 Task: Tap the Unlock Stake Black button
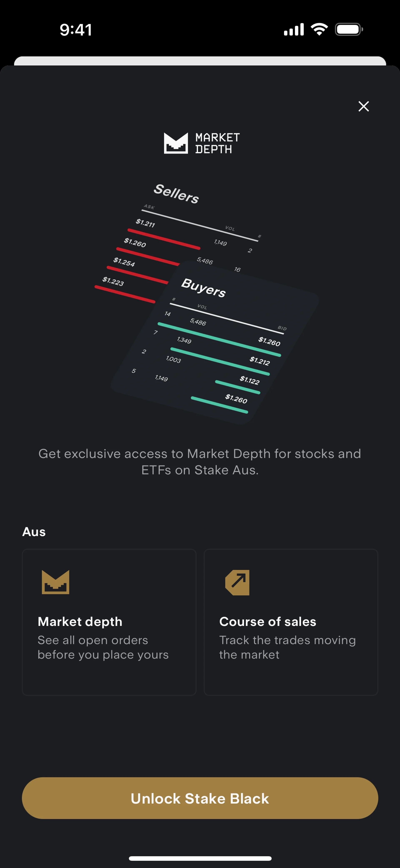point(200,798)
